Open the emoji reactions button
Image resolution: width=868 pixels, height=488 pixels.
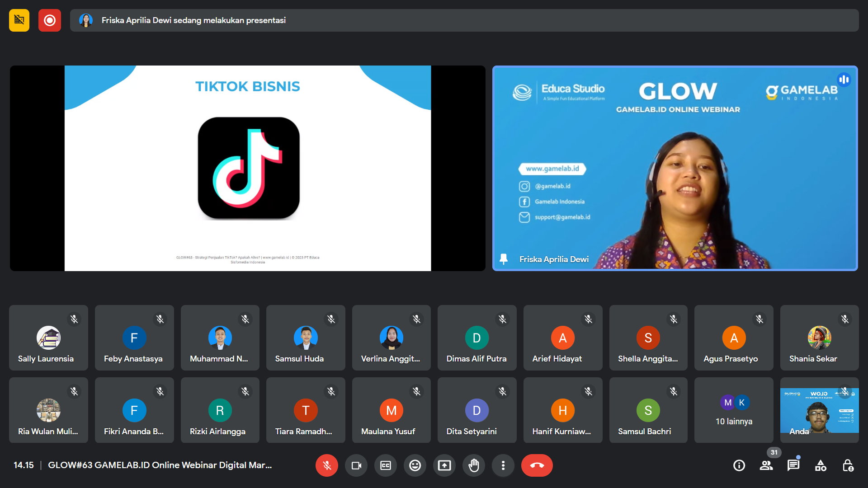click(x=415, y=465)
